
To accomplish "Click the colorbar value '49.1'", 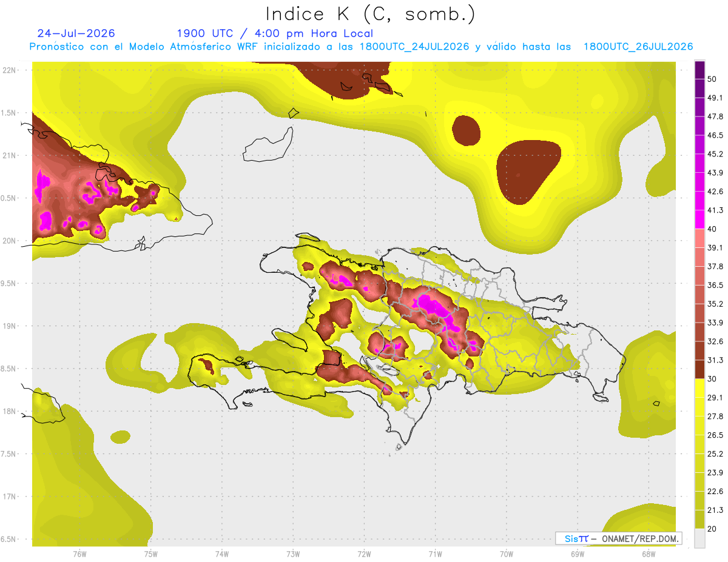I will coord(715,98).
